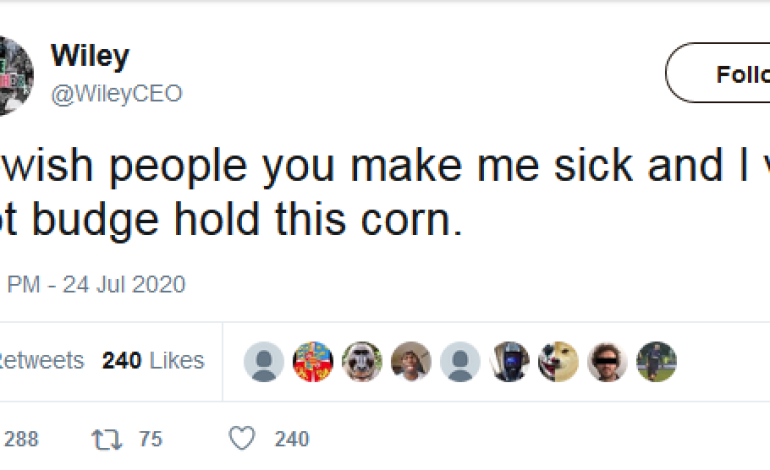Click the smiling man liker avatar
The height and width of the screenshot is (470, 770).
411,361
